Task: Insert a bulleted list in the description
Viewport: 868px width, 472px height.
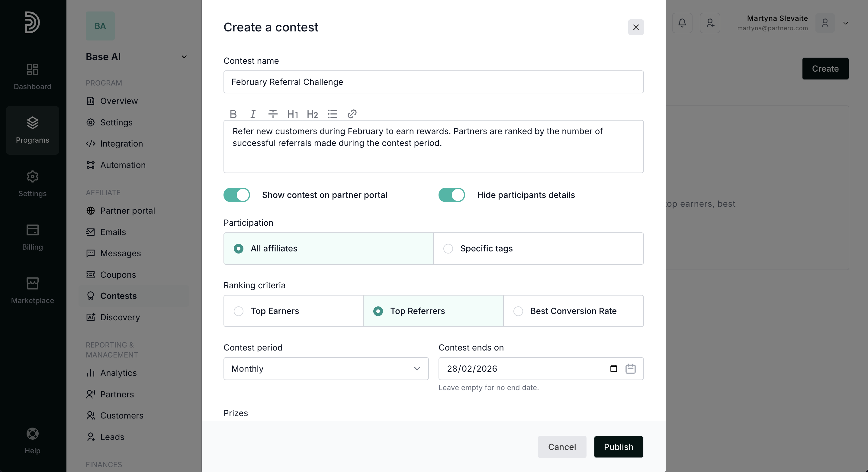Action: point(332,114)
